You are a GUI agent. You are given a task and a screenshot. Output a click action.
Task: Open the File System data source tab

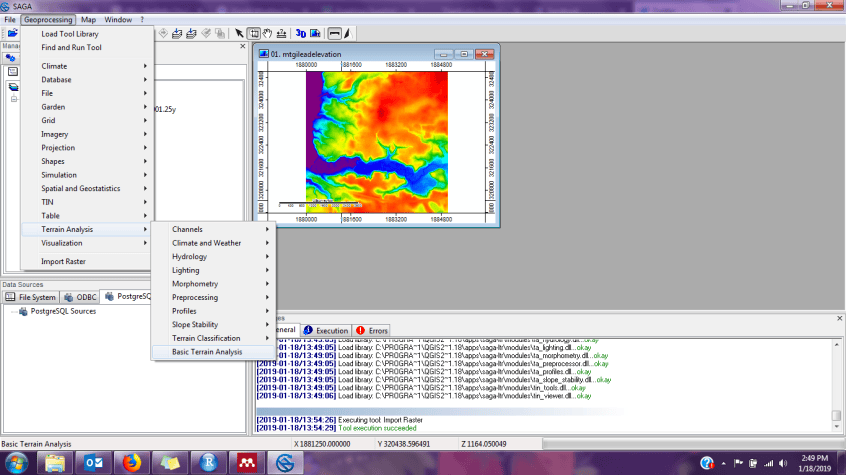(31, 297)
